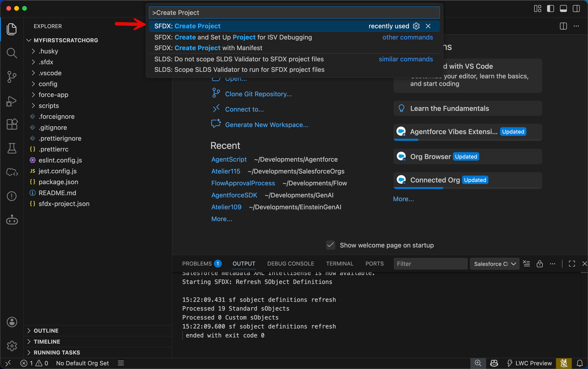
Task: Expand the OUTLINE section
Action: point(46,330)
